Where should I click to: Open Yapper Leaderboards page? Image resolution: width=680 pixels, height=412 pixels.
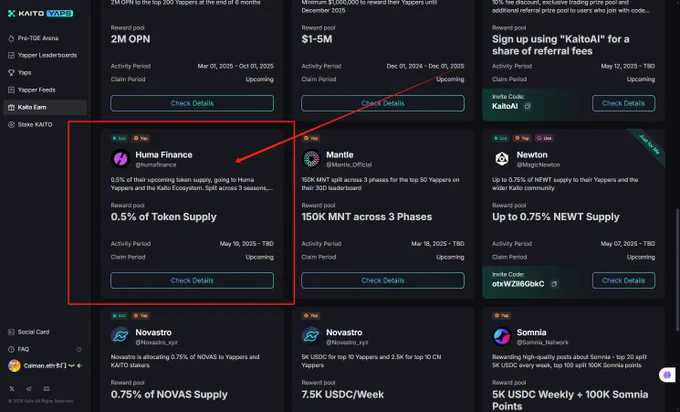pyautogui.click(x=42, y=55)
